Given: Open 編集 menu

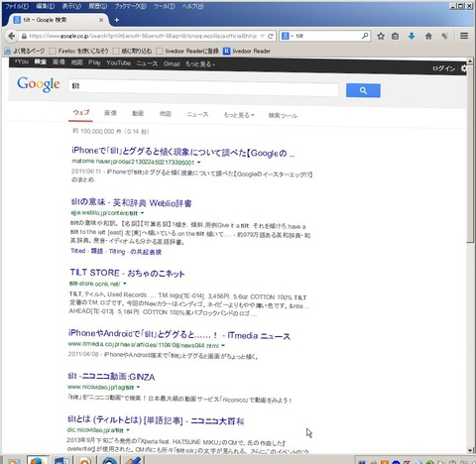Looking at the screenshot, I should pyautogui.click(x=45, y=6).
